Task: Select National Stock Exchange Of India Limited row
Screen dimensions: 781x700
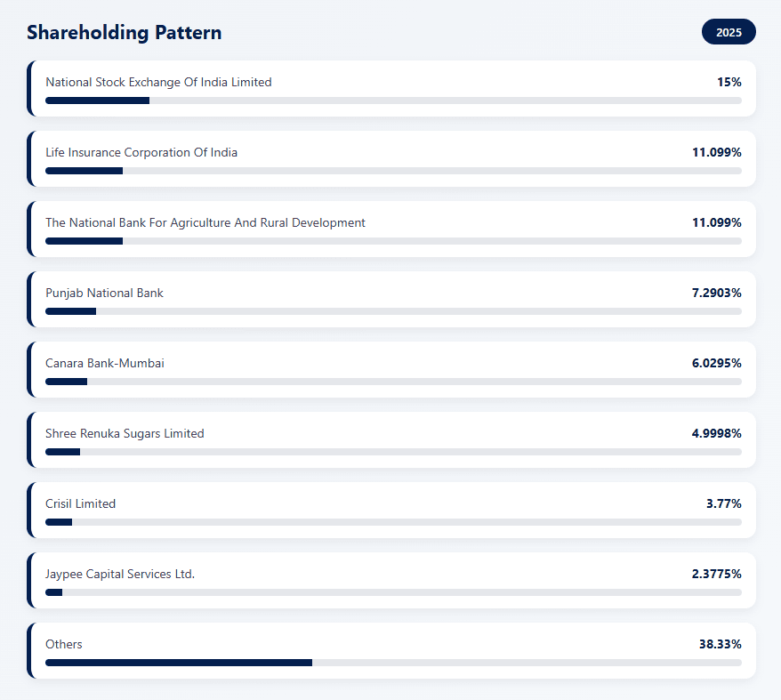Action: (x=391, y=89)
